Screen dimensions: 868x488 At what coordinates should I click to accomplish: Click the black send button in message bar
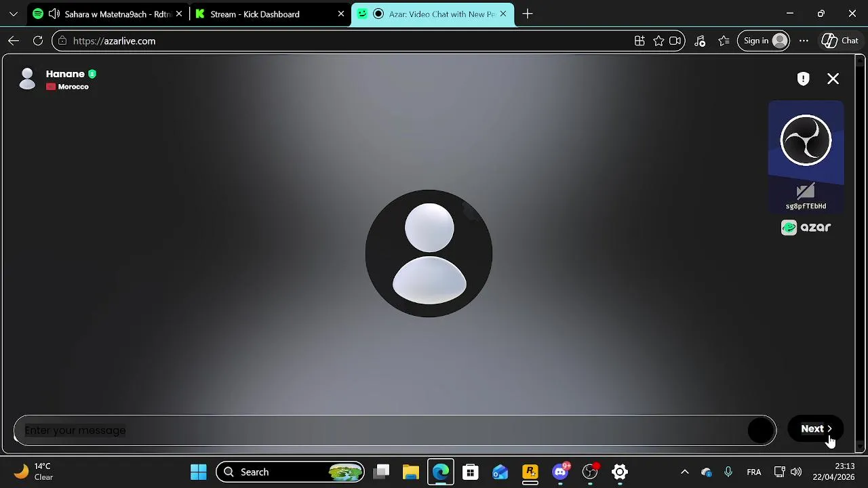[x=761, y=430]
